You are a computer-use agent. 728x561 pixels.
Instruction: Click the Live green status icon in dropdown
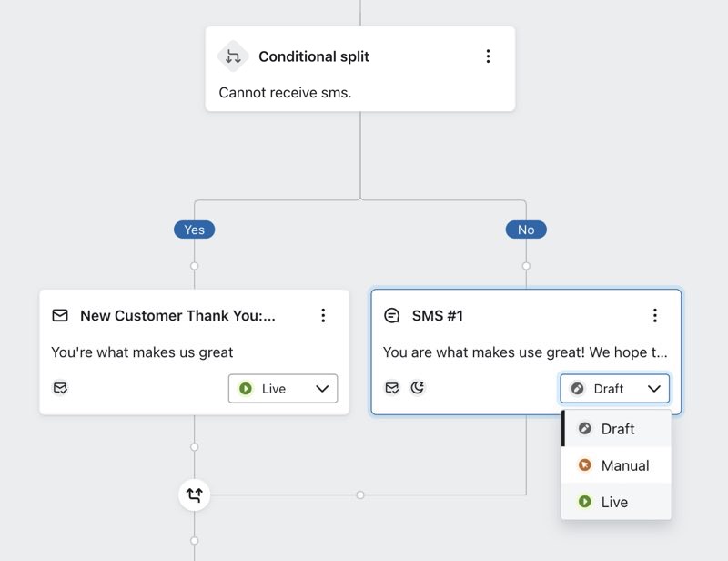pyautogui.click(x=583, y=502)
